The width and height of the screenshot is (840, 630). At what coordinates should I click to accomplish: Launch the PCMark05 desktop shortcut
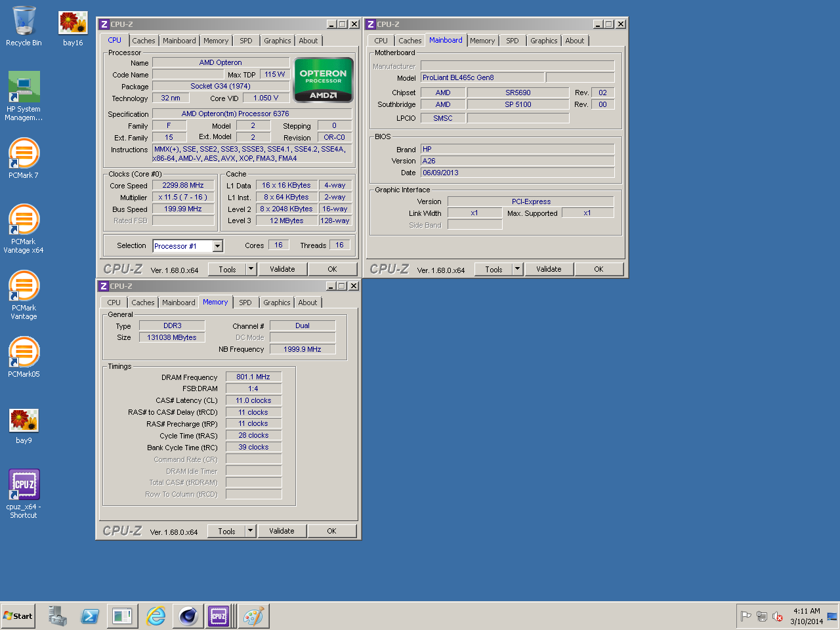(24, 358)
